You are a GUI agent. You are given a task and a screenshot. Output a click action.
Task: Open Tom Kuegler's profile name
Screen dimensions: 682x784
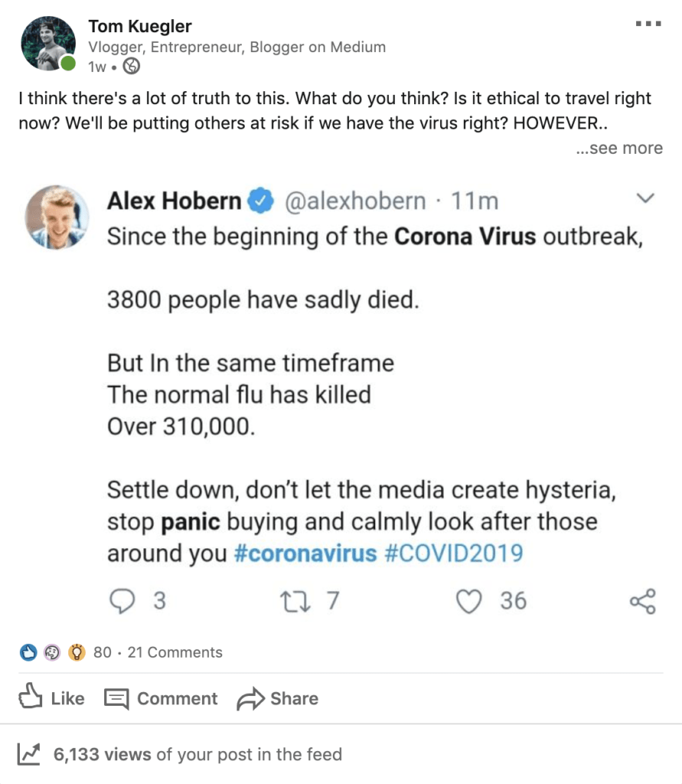140,26
